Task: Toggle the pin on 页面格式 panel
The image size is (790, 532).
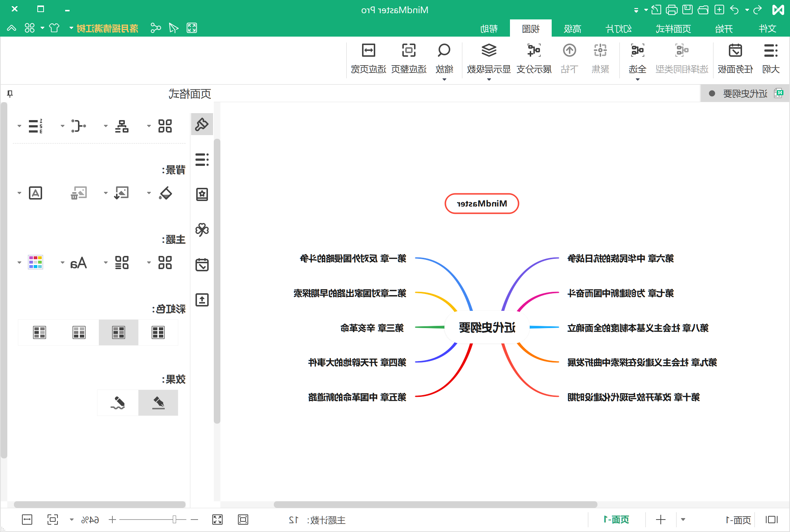Action: point(10,94)
